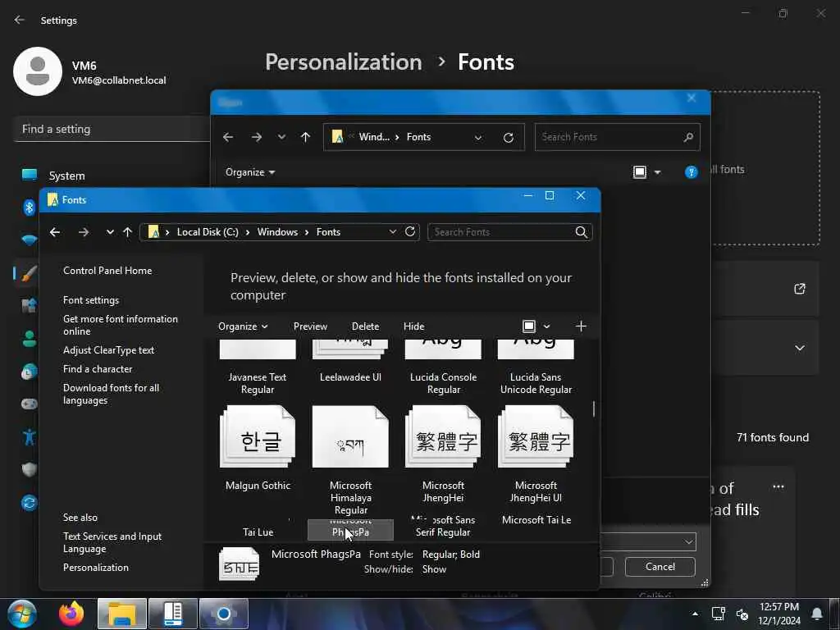Open Organize menu in the Open dialog
The width and height of the screenshot is (840, 630).
point(250,172)
